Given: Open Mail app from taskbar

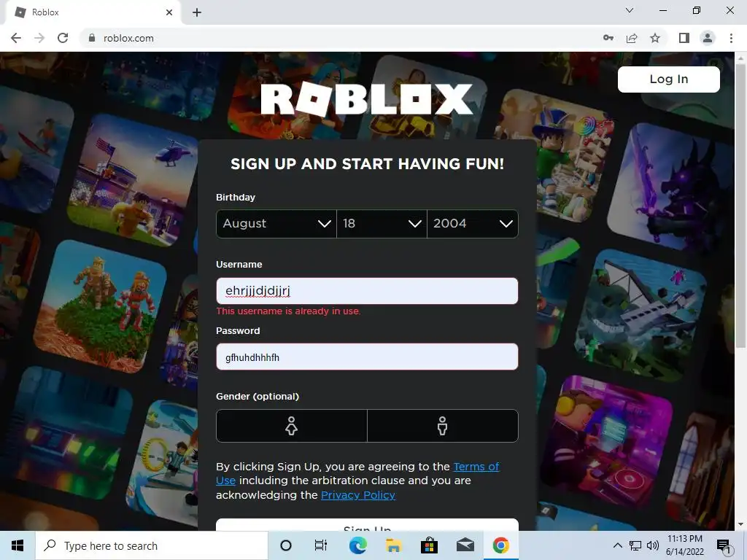Looking at the screenshot, I should 465,545.
